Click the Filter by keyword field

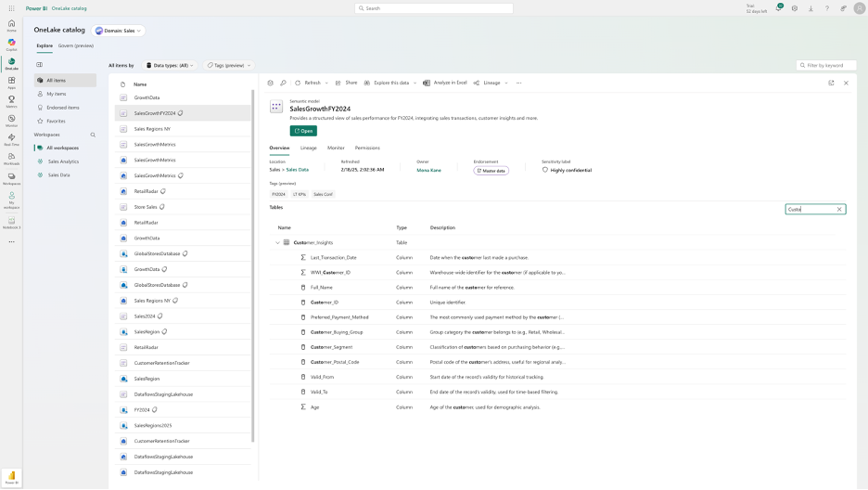tap(826, 65)
